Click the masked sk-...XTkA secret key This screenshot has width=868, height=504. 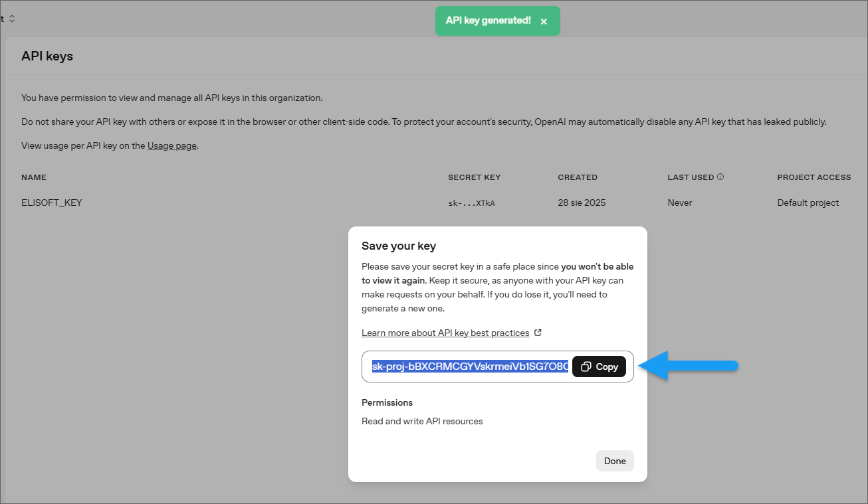point(471,203)
